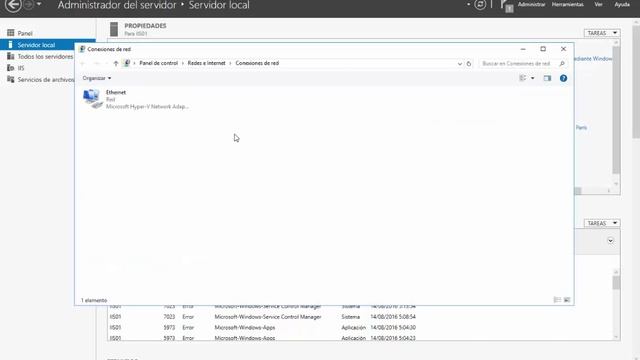Viewport: 640px width, 360px height.
Task: Click Redes e Internet in the breadcrumb
Action: pyautogui.click(x=207, y=63)
